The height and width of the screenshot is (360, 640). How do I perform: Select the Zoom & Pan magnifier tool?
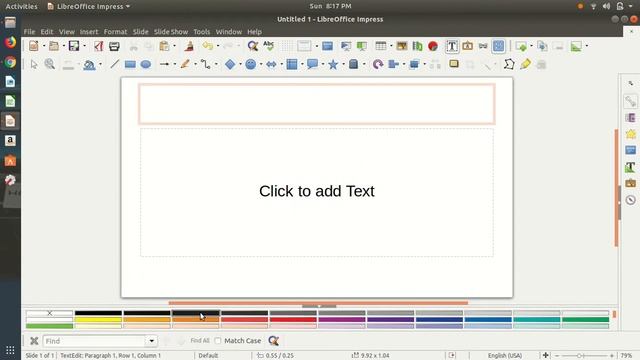pos(50,64)
